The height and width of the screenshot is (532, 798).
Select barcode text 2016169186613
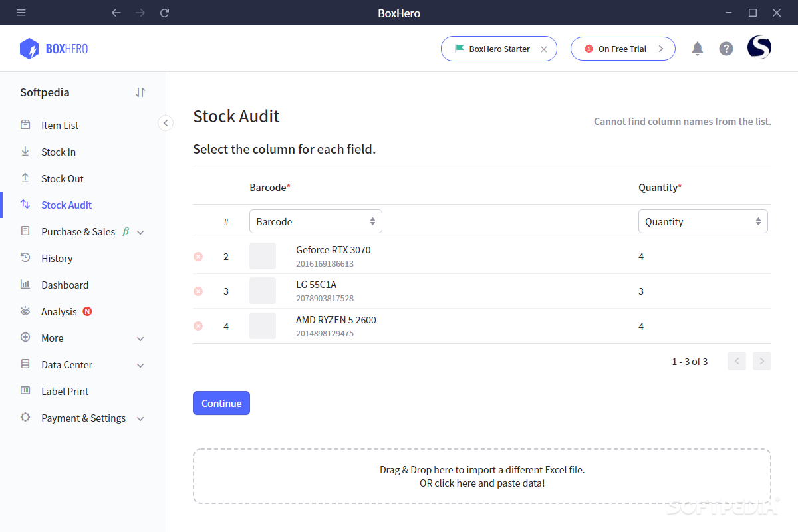(x=325, y=264)
